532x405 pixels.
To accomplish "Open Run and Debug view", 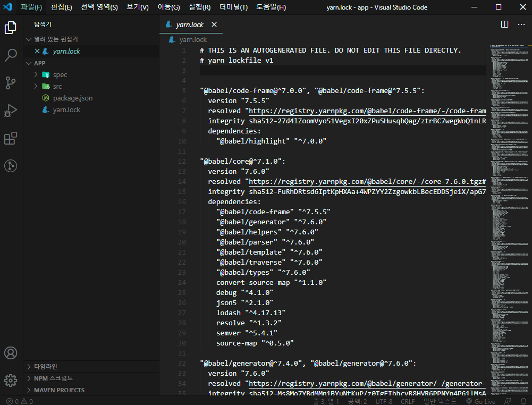I will point(11,111).
